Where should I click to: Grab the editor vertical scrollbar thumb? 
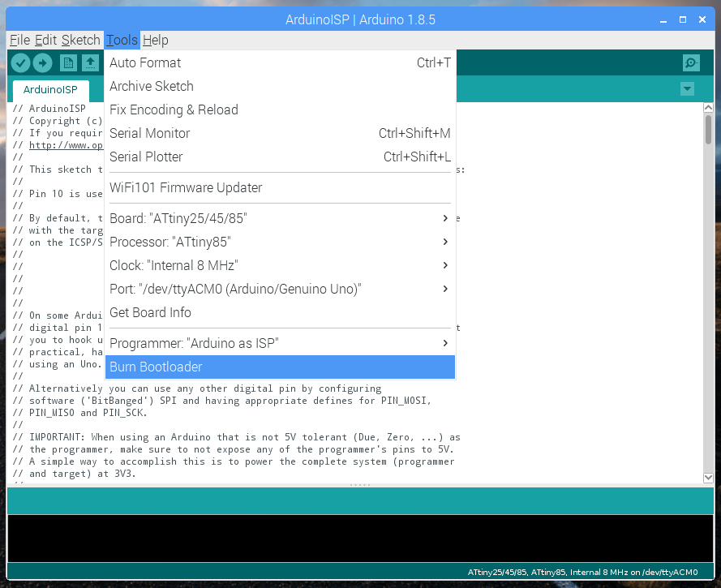(x=708, y=130)
